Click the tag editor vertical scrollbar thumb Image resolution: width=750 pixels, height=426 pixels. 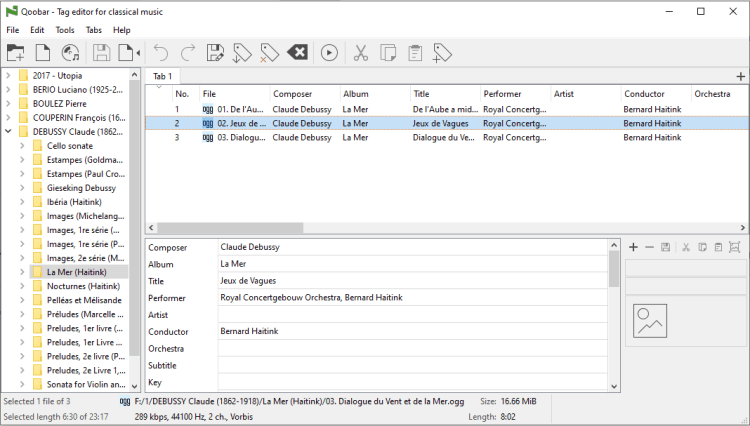pyautogui.click(x=614, y=269)
